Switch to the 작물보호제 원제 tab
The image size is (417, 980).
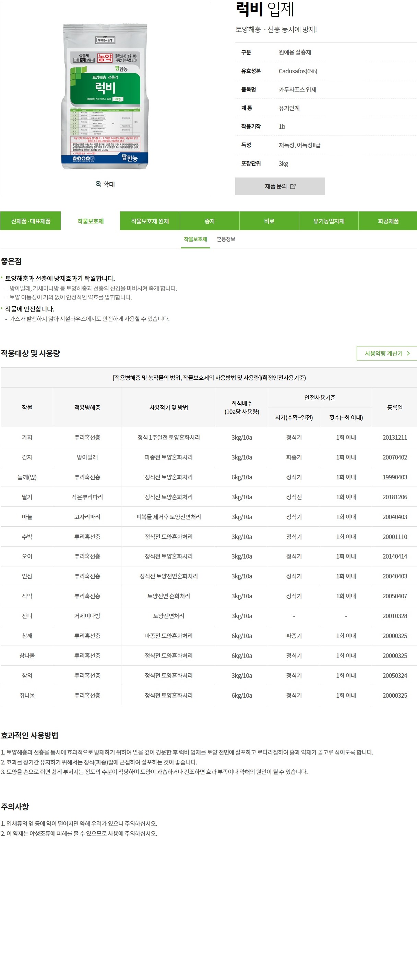[150, 221]
